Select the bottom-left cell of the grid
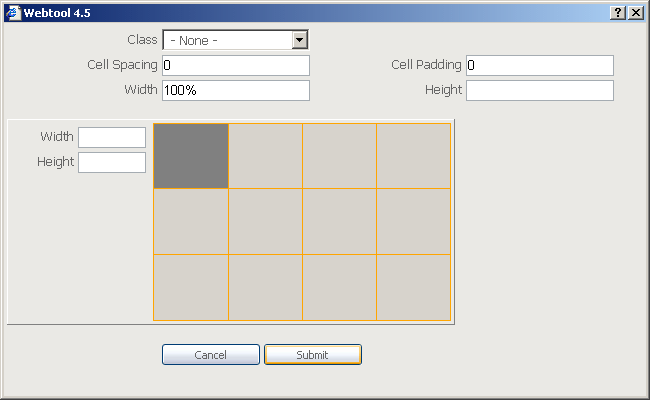Image resolution: width=650 pixels, height=400 pixels. [x=190, y=287]
